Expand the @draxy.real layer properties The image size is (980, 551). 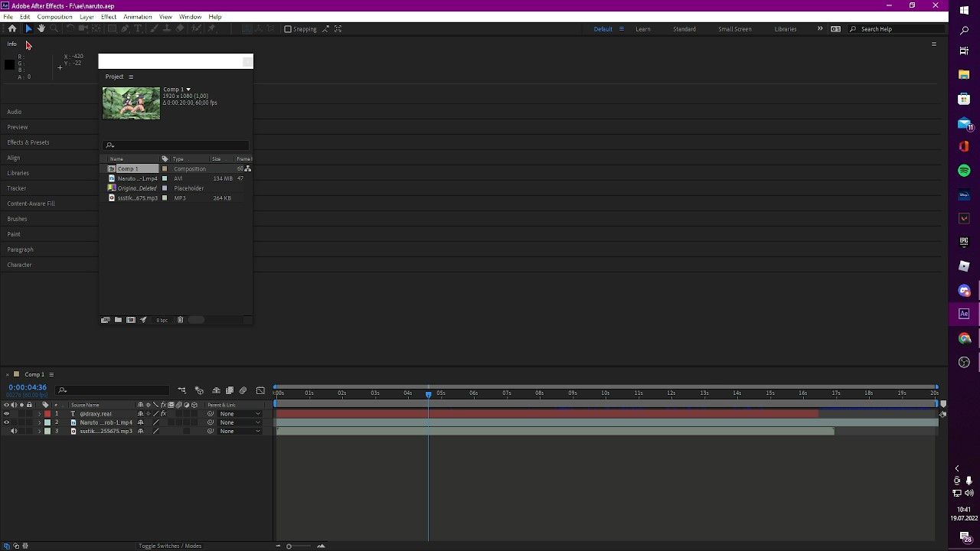[x=39, y=414]
